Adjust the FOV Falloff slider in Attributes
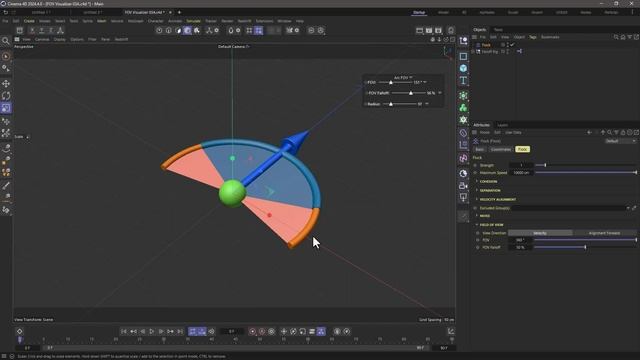Screen dimensions: 640x360 585,247
